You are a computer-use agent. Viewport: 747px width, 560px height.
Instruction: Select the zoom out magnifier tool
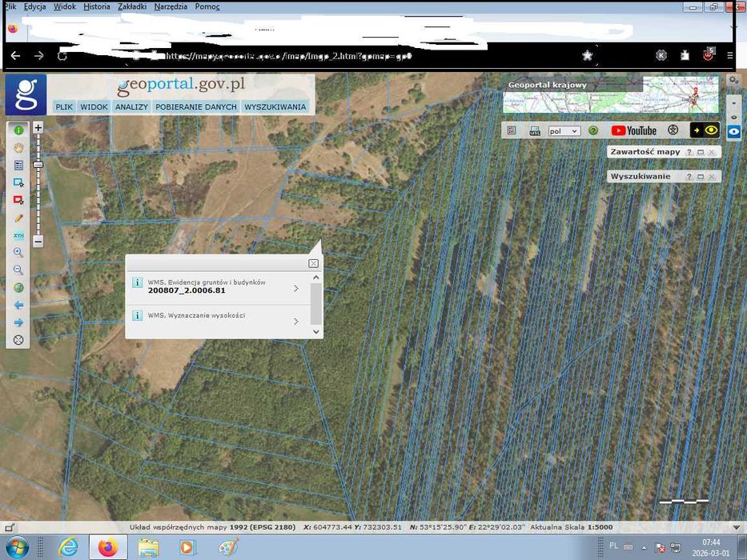[x=18, y=270]
